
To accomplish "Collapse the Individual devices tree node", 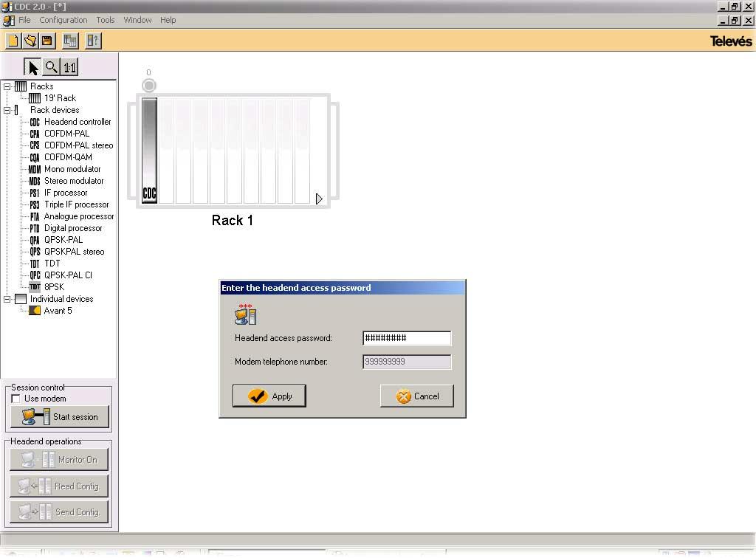I will (x=7, y=299).
